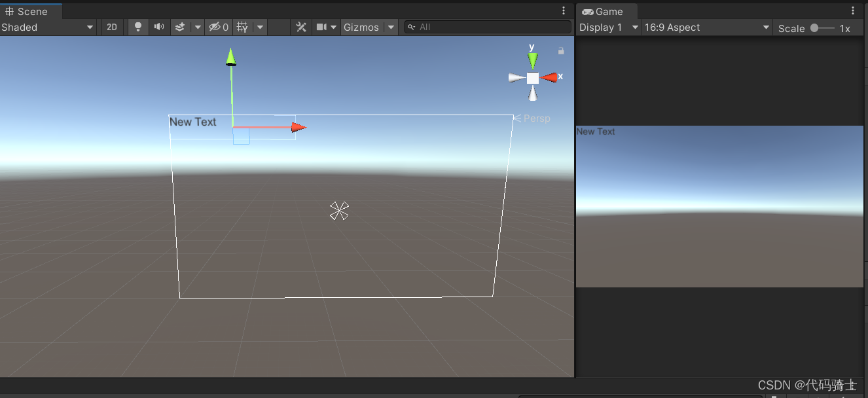The image size is (868, 398).
Task: Click the 1x scale value in Game toolbar
Action: pos(845,28)
